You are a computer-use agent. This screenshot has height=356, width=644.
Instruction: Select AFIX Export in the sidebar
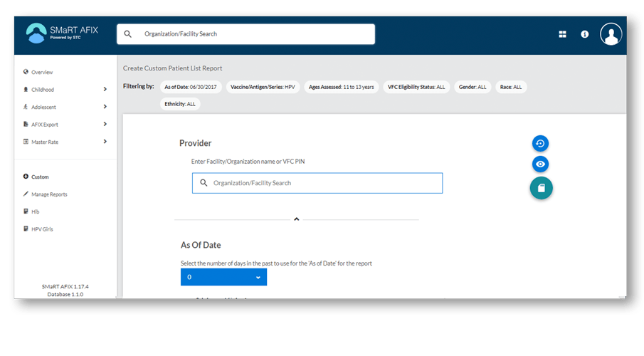45,125
